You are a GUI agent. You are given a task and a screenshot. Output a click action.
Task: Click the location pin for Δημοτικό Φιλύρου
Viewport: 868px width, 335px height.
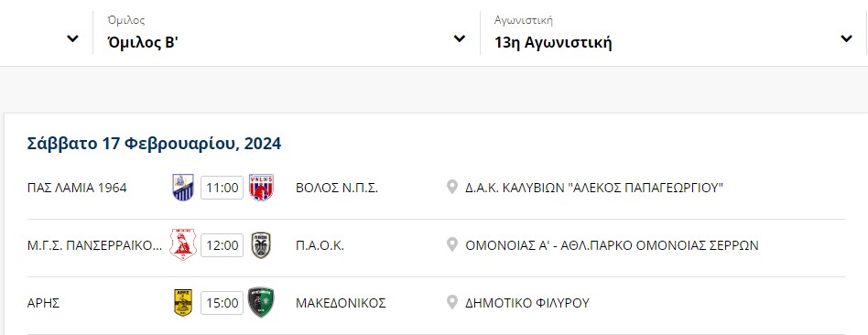(451, 303)
